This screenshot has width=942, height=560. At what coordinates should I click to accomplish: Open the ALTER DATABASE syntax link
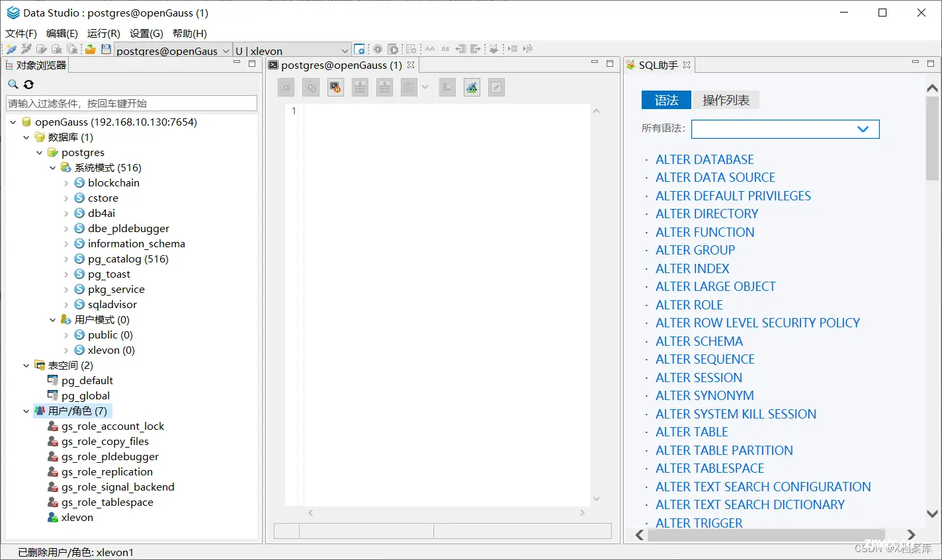pyautogui.click(x=705, y=159)
